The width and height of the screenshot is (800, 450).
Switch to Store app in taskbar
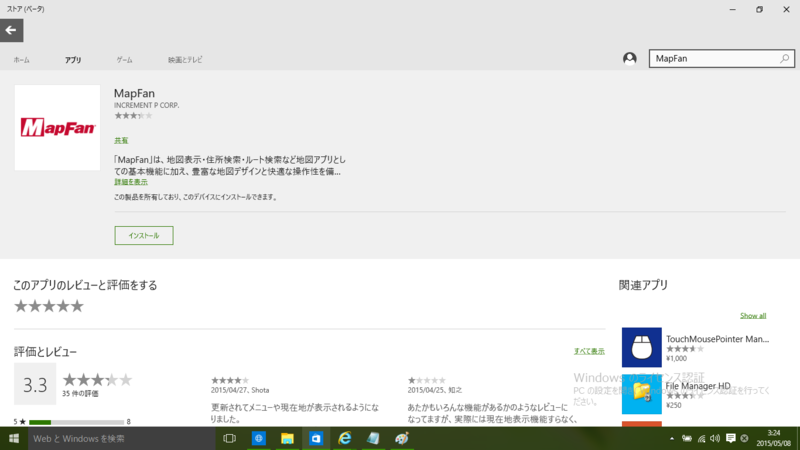pos(316,438)
